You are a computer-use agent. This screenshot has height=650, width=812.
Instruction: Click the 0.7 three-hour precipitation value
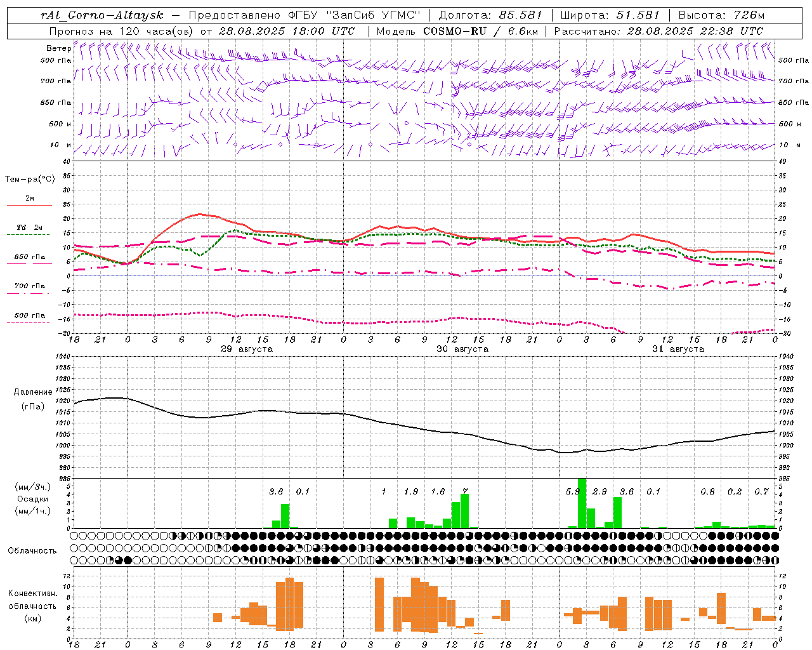point(761,491)
